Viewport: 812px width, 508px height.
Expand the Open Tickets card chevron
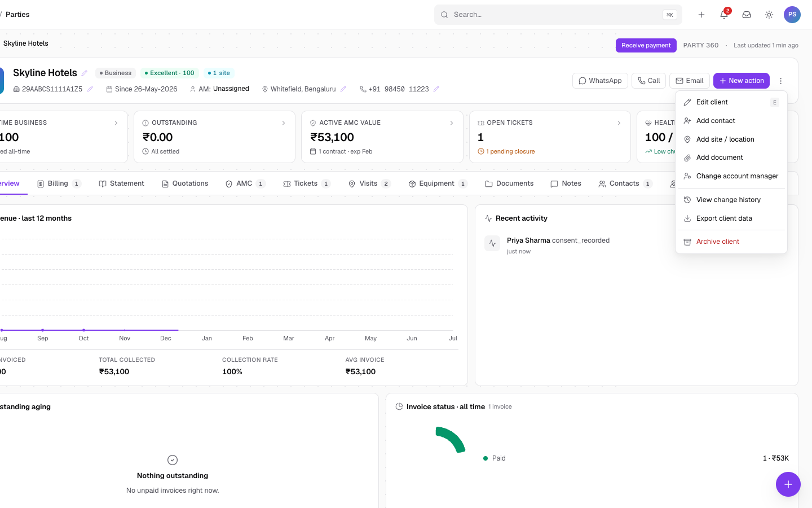pos(619,123)
